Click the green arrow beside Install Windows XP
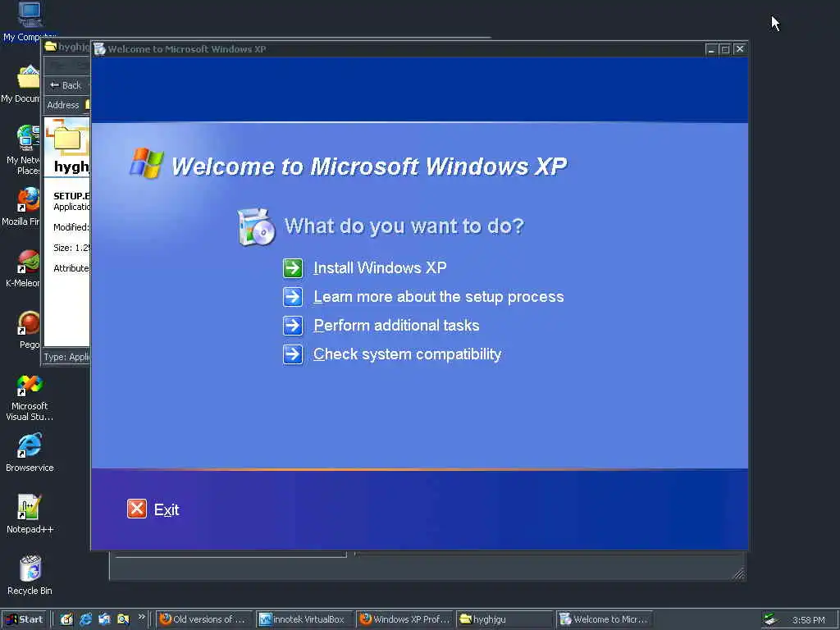Screen dimensions: 840x630 [293, 268]
